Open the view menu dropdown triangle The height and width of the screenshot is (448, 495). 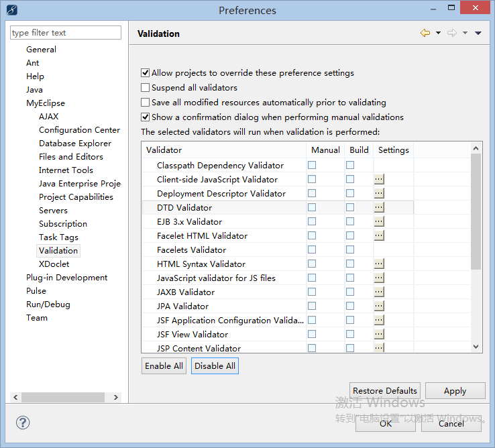pyautogui.click(x=478, y=33)
